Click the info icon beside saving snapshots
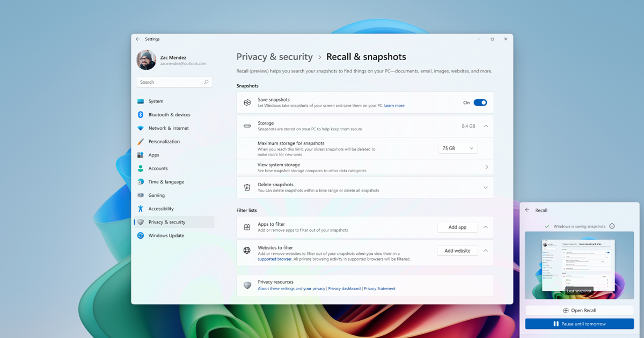The height and width of the screenshot is (338, 644). (x=612, y=226)
